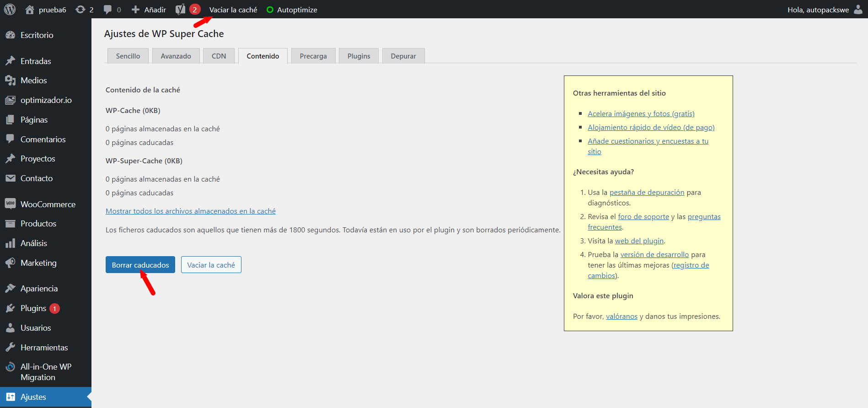Switch to the Sencillo tab
This screenshot has height=408, width=868.
(x=128, y=56)
